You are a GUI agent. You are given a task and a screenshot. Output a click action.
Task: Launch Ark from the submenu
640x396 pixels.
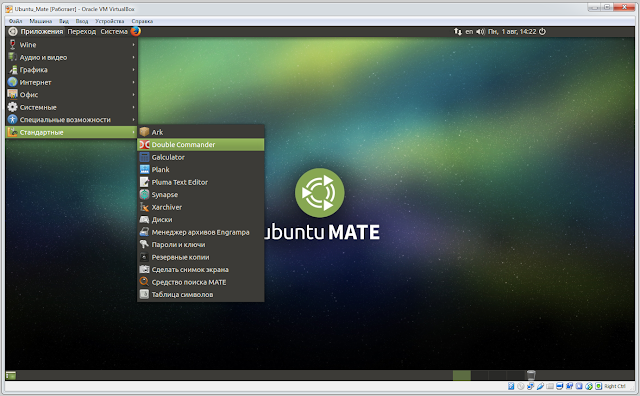201,132
